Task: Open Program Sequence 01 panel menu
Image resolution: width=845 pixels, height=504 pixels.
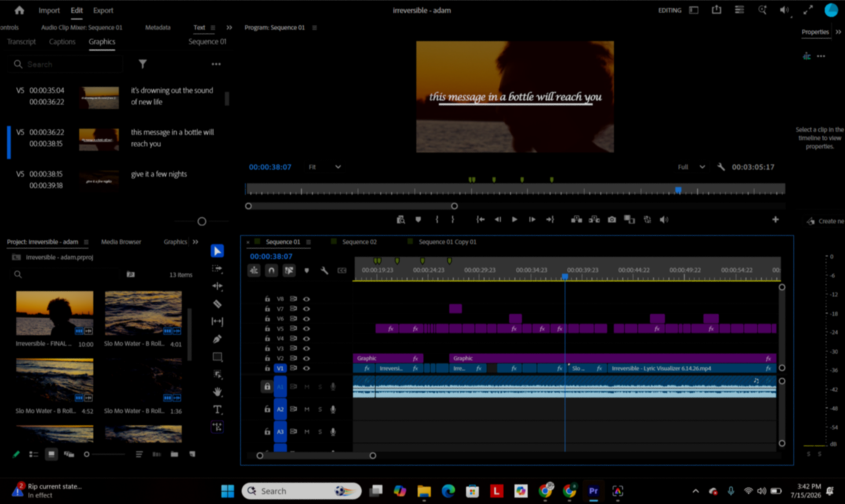Action: click(x=314, y=27)
